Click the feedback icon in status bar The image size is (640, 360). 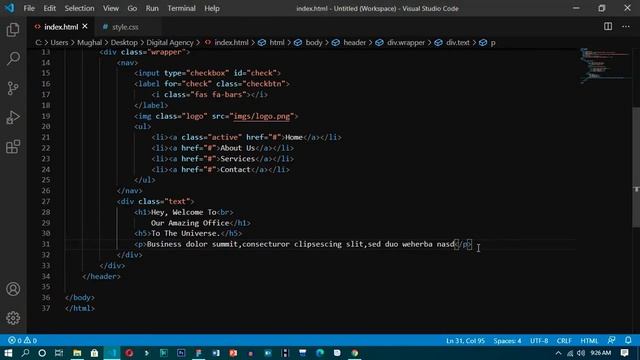[x=611, y=340]
